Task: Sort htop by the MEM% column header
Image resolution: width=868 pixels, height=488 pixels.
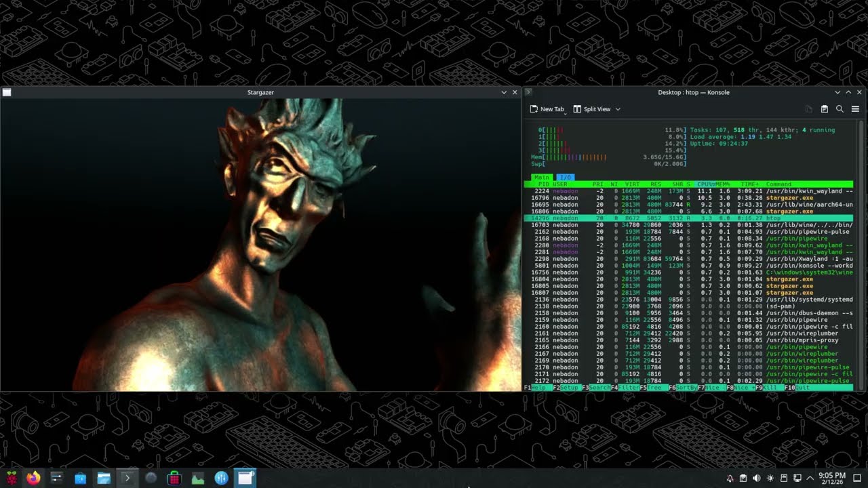Action: tap(723, 184)
